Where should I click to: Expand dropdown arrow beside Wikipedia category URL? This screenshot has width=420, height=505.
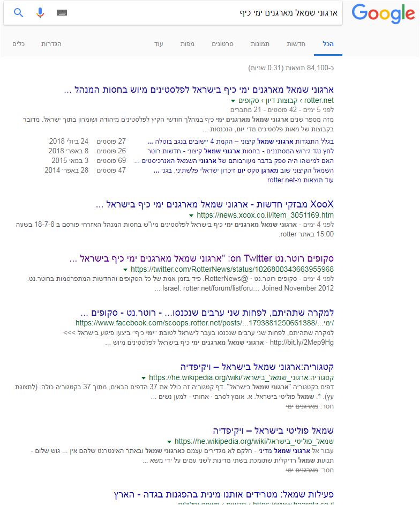(x=144, y=378)
